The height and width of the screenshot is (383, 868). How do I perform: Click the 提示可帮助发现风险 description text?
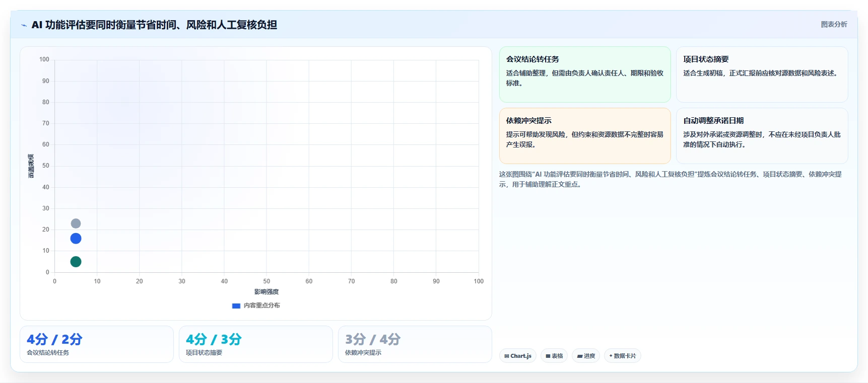(x=585, y=139)
